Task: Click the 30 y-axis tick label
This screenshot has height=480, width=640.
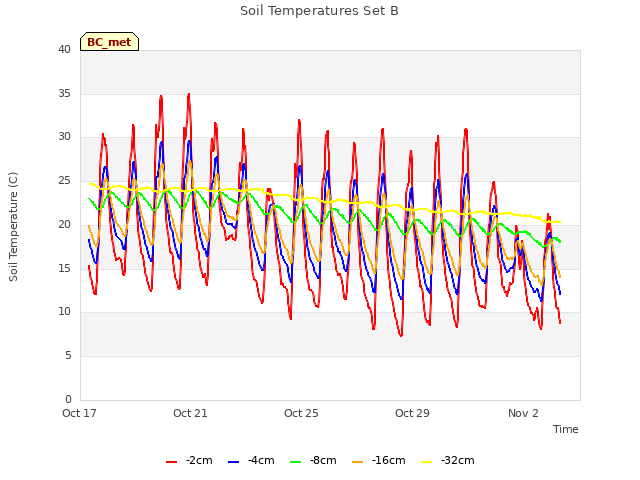Action: coord(64,136)
